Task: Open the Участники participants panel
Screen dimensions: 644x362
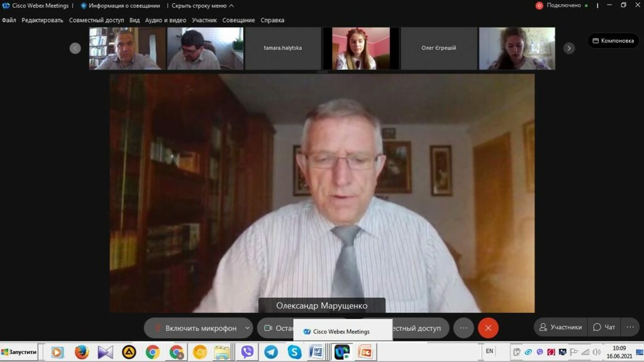Action: coord(560,327)
